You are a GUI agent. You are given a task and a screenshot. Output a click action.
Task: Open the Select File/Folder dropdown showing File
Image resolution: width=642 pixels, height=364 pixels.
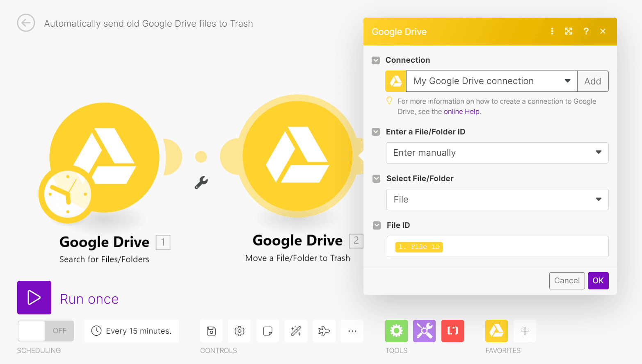[x=497, y=200]
